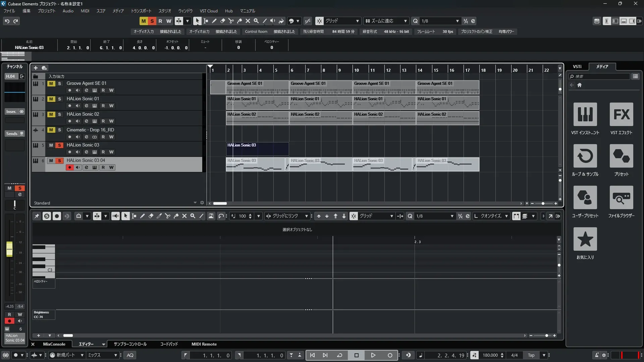This screenshot has height=362, width=644.
Task: Click the Tap tempo button
Action: (531, 355)
